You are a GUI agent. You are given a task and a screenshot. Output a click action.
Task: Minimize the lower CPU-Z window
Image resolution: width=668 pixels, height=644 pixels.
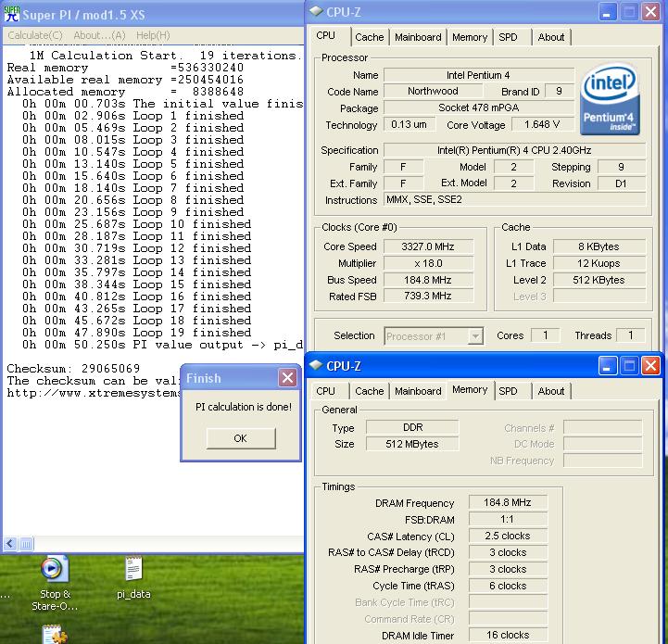point(608,366)
